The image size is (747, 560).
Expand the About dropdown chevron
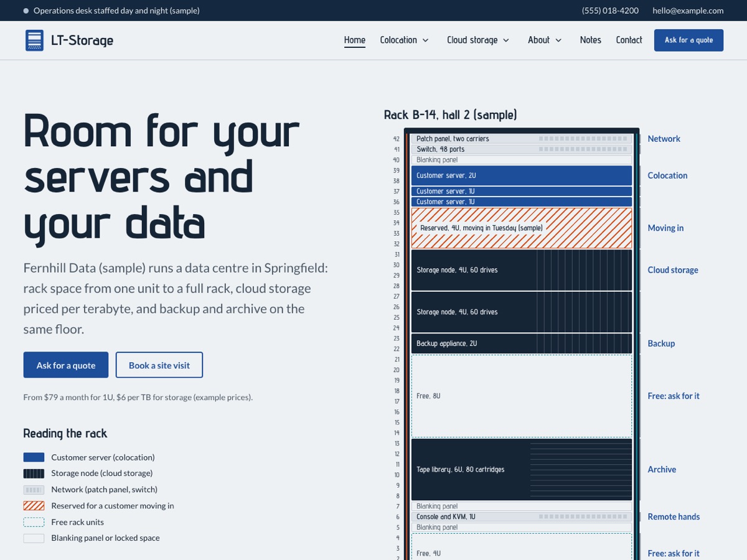558,40
